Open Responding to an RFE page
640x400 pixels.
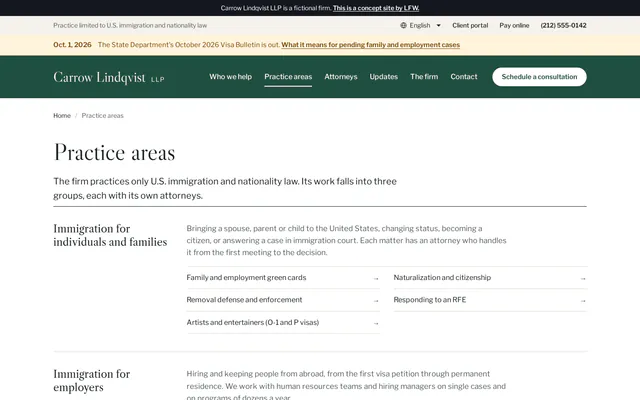point(490,300)
